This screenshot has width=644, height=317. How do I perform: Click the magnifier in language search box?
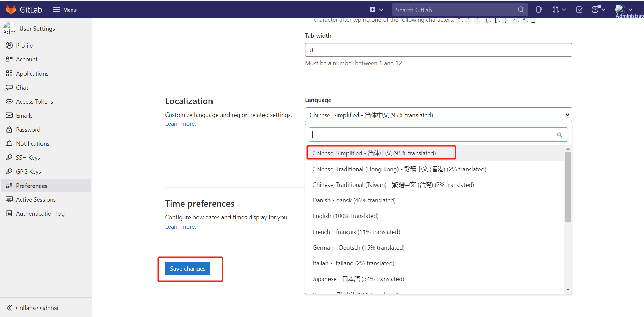tap(559, 135)
